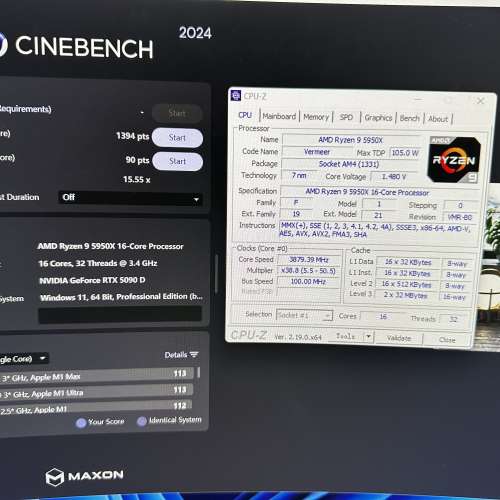Click the Cores count value 16 in CPU-Z
500x500 pixels.
coord(383,317)
